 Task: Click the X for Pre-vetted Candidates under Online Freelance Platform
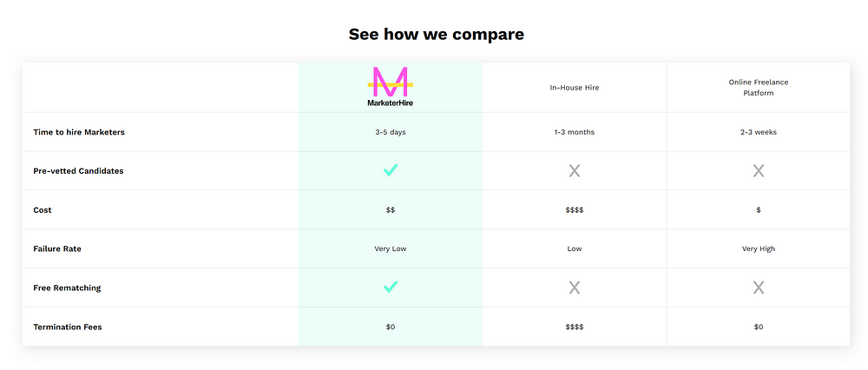758,171
